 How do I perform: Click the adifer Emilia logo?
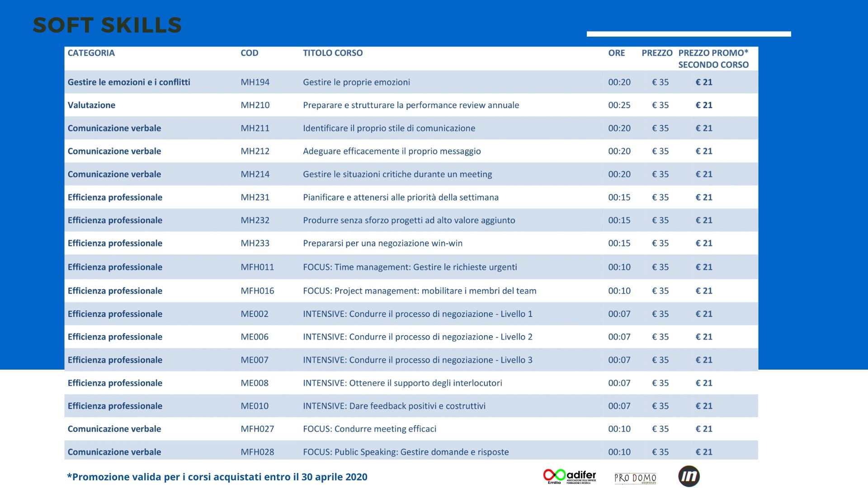[570, 476]
